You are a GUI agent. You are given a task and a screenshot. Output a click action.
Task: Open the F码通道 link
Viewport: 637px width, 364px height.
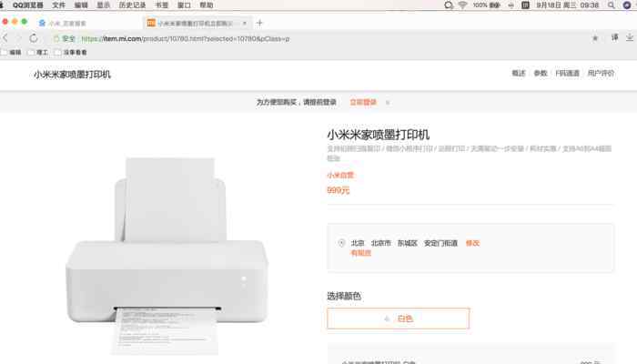pyautogui.click(x=568, y=73)
